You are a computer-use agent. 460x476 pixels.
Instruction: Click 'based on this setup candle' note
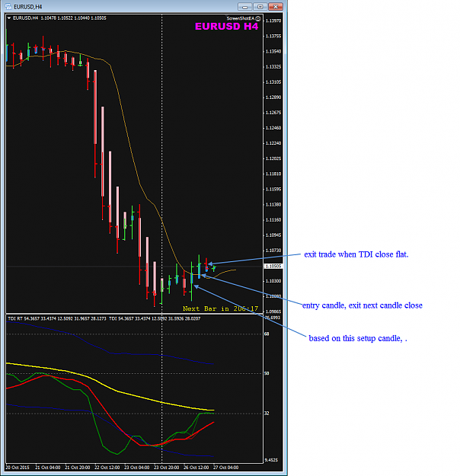pos(358,338)
